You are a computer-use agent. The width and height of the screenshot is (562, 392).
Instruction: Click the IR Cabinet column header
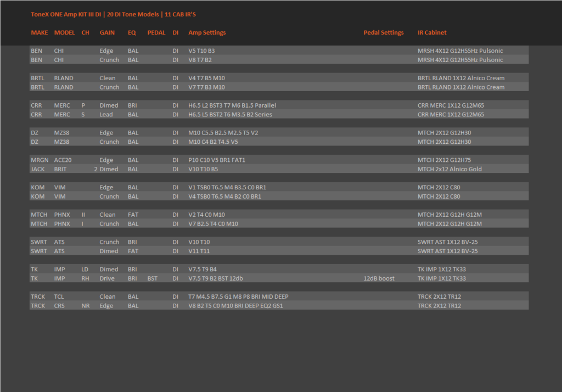coord(432,32)
